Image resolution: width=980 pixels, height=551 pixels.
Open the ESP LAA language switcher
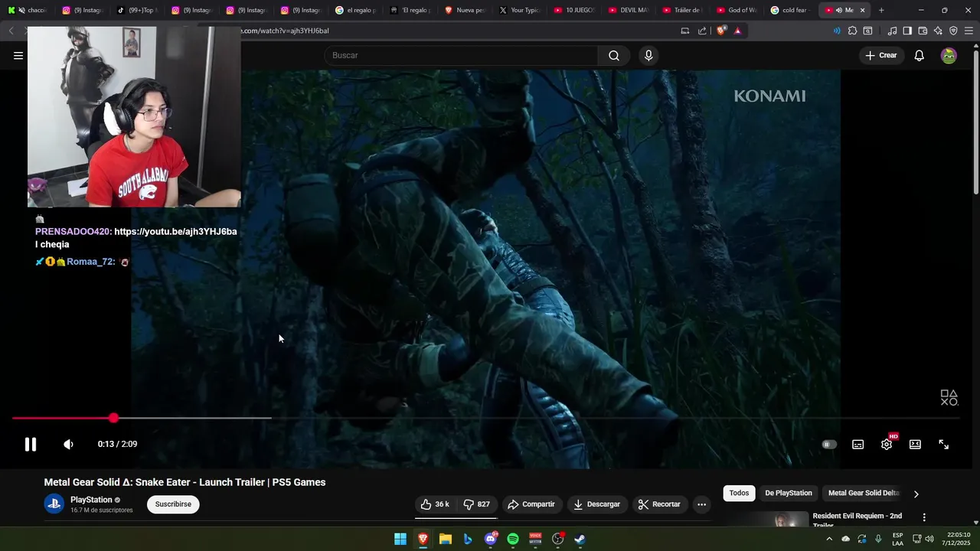click(897, 539)
